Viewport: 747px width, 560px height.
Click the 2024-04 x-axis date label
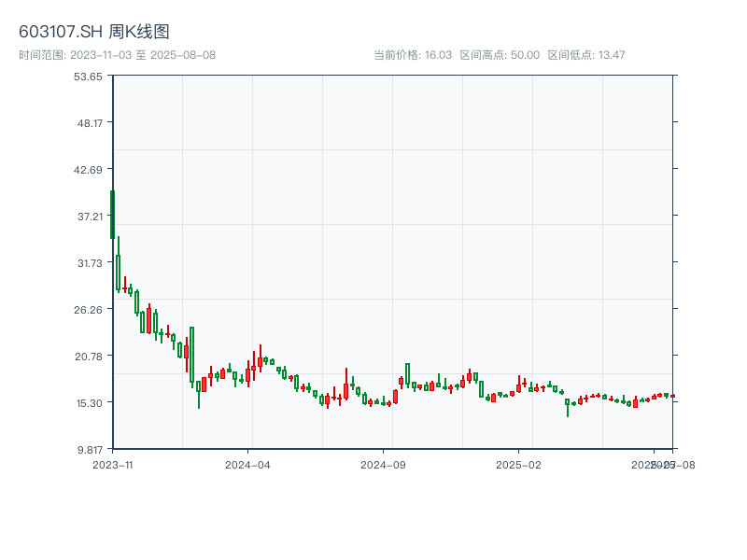point(247,464)
